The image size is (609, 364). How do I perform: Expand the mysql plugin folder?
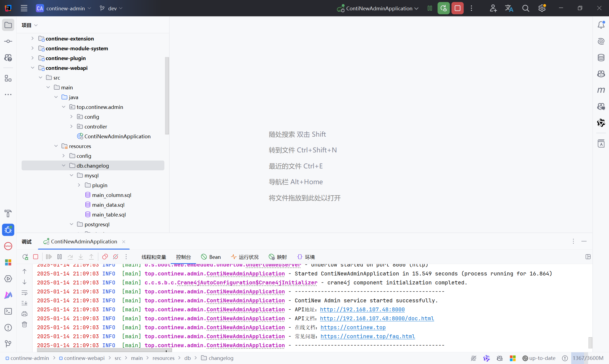pyautogui.click(x=79, y=185)
